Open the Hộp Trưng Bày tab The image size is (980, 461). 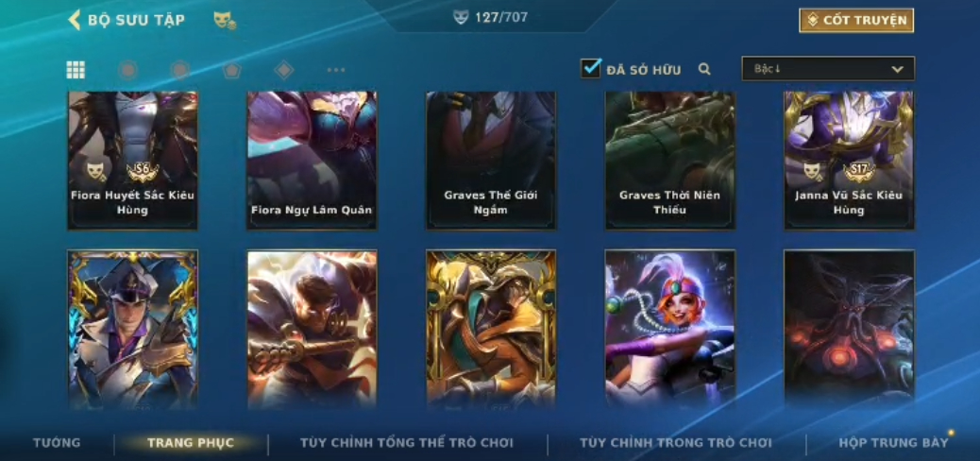(x=894, y=443)
